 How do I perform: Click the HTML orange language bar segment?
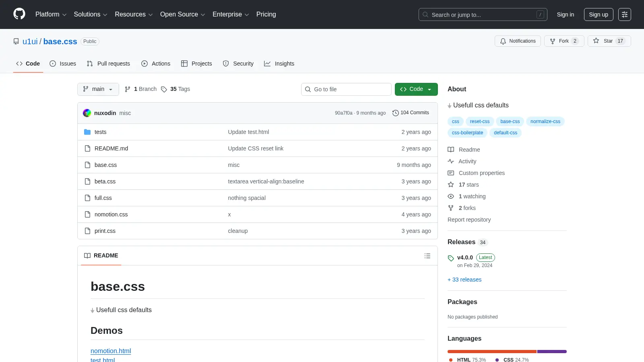click(492, 352)
